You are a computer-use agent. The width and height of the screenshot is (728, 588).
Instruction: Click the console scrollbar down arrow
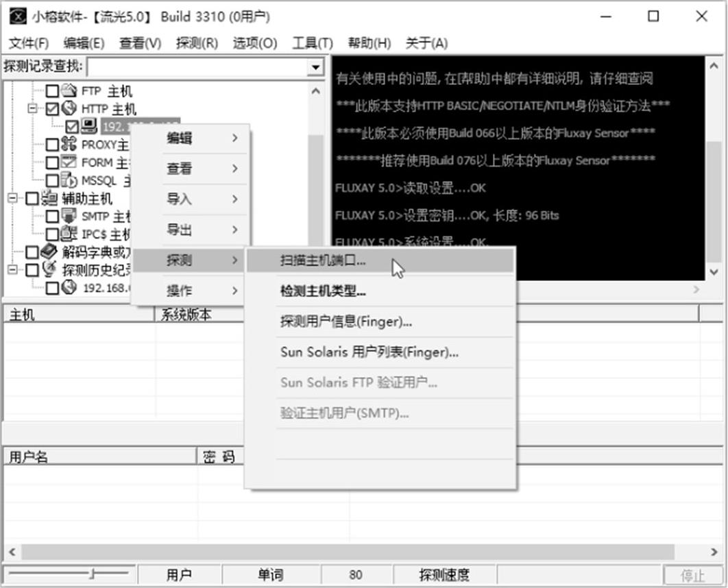coord(714,271)
